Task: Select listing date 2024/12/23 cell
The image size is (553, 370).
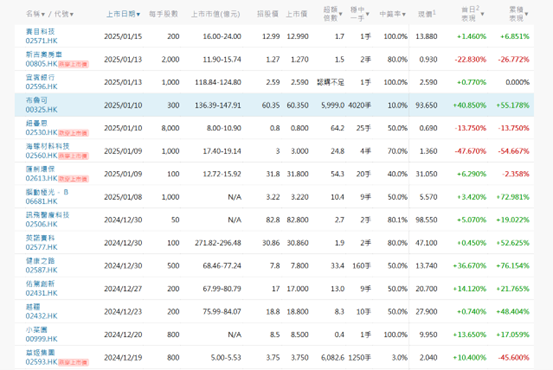Action: coord(123,311)
